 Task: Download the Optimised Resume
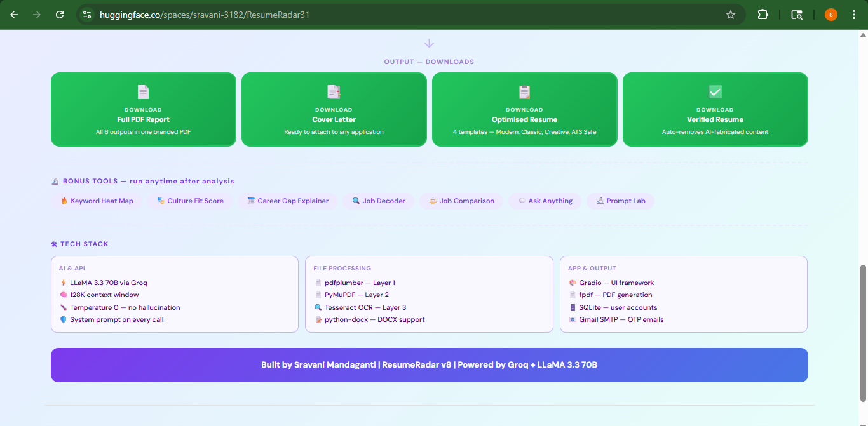[x=525, y=109]
